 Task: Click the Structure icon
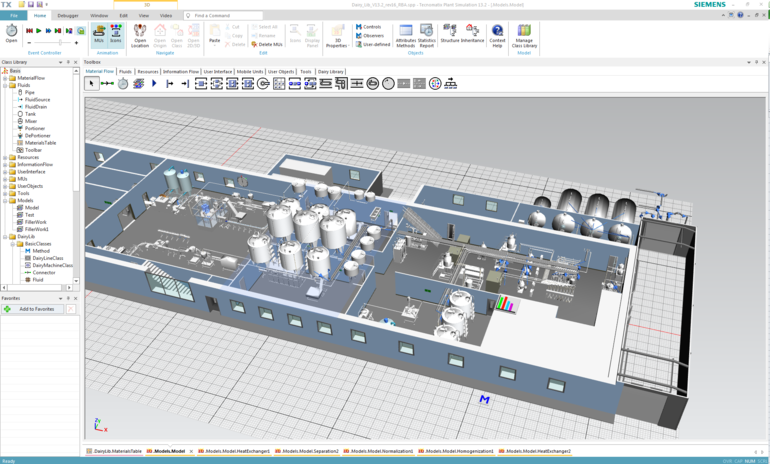450,33
